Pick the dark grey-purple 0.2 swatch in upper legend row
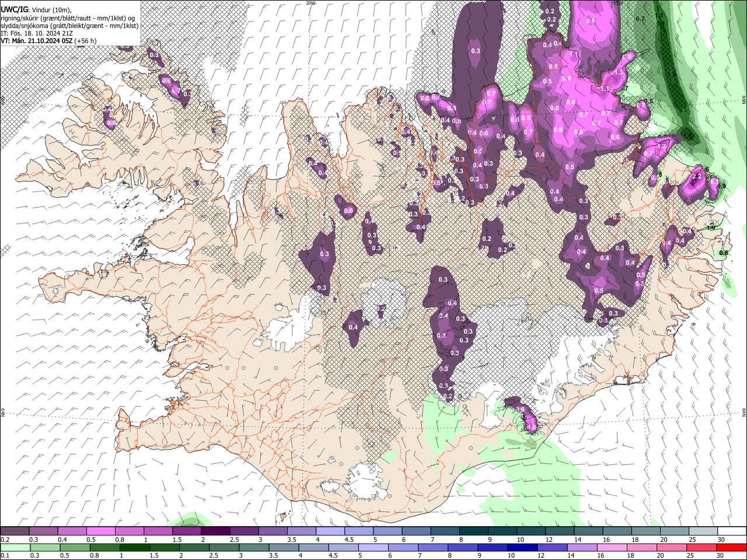 pos(15,531)
